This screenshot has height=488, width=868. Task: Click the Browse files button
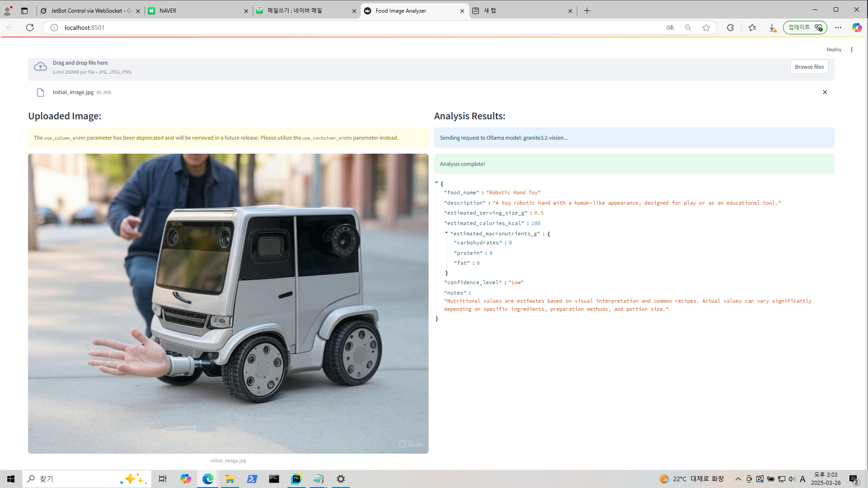click(x=809, y=67)
